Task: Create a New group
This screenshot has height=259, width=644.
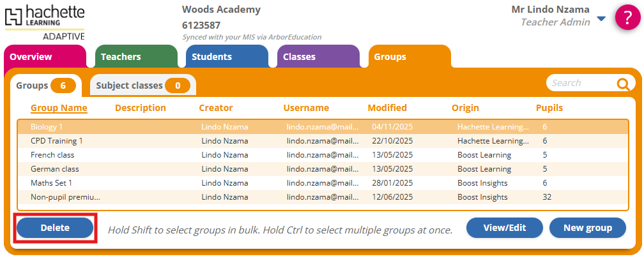Action: [x=588, y=228]
